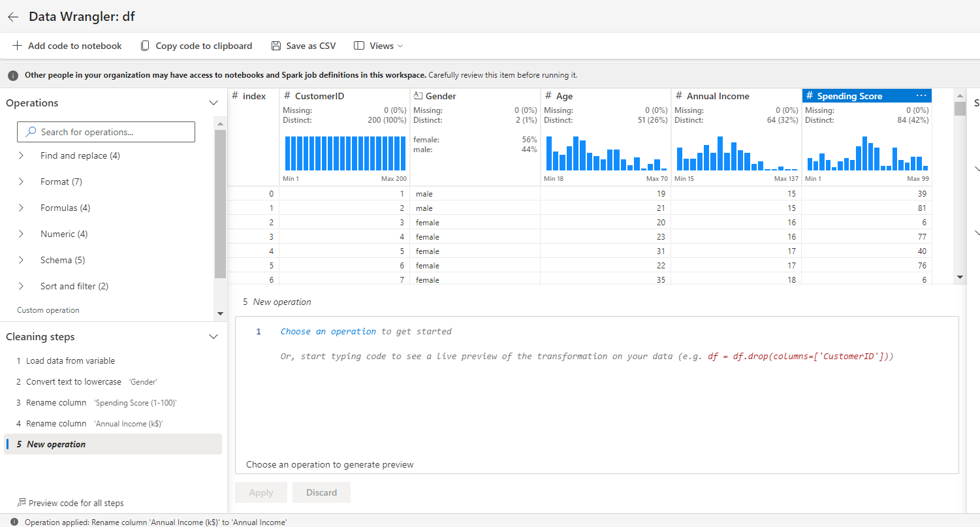
Task: Click the operations list scroll-down arrow
Action: (220, 314)
